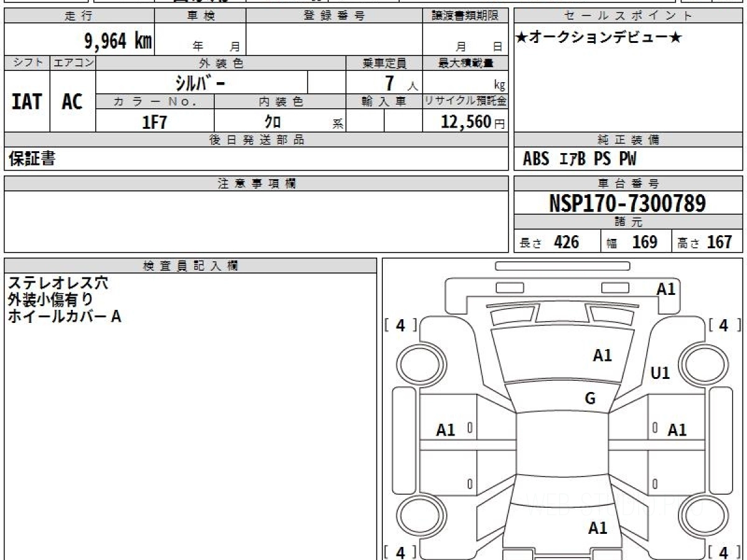
Task: Select the 純正装備 header
Action: 629,140
